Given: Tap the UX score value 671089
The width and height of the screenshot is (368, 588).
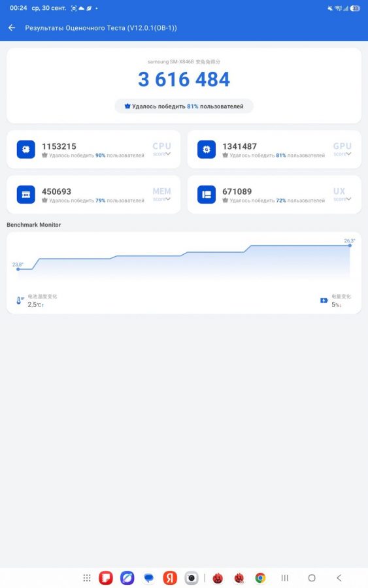Looking at the screenshot, I should pyautogui.click(x=237, y=191).
